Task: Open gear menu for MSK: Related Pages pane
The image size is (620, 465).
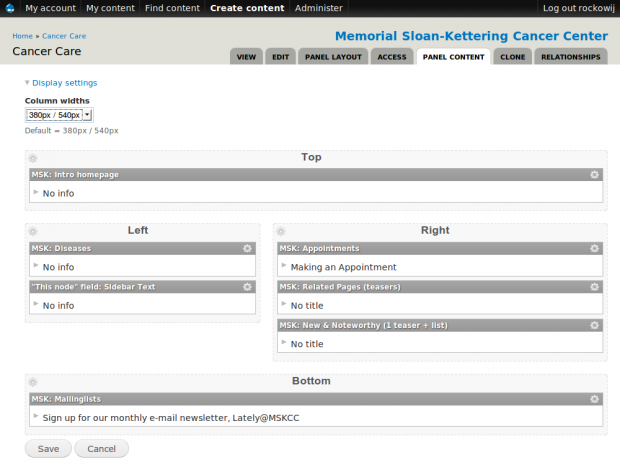Action: [594, 287]
